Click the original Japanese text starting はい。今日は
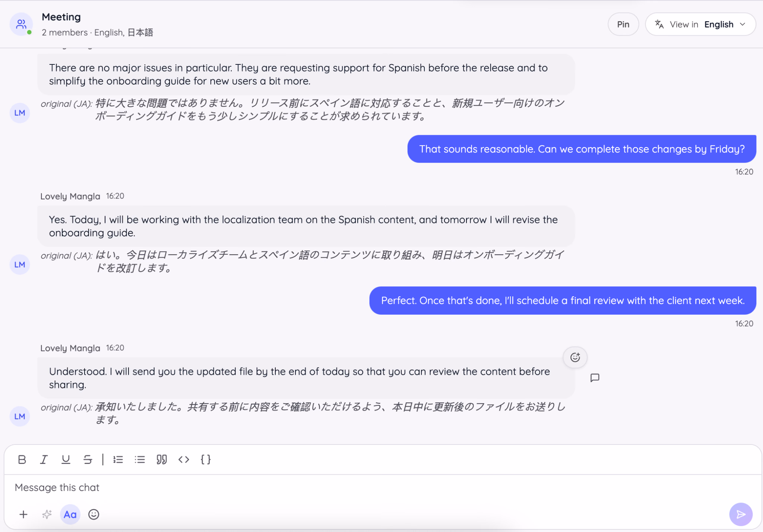The image size is (763, 532). 329,261
